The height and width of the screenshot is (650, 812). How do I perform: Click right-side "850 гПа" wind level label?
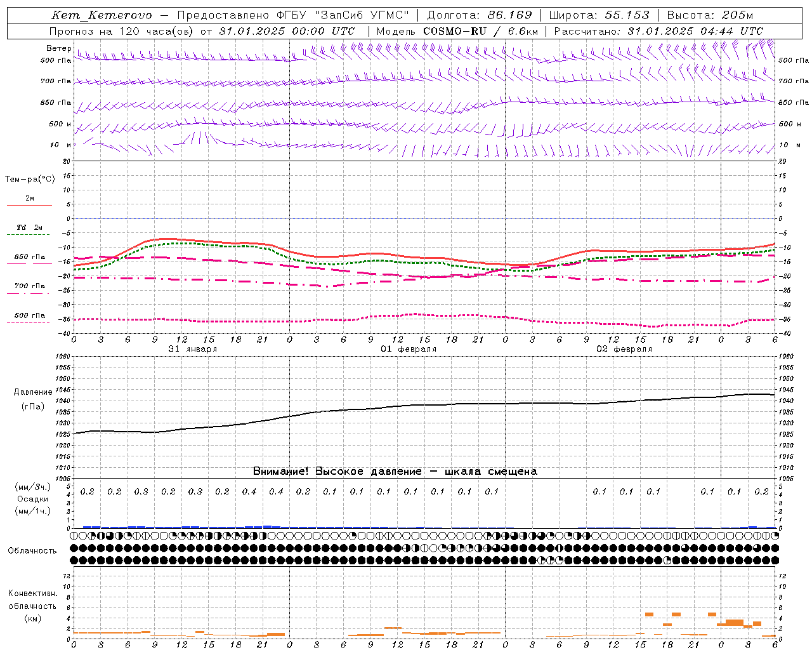(794, 102)
